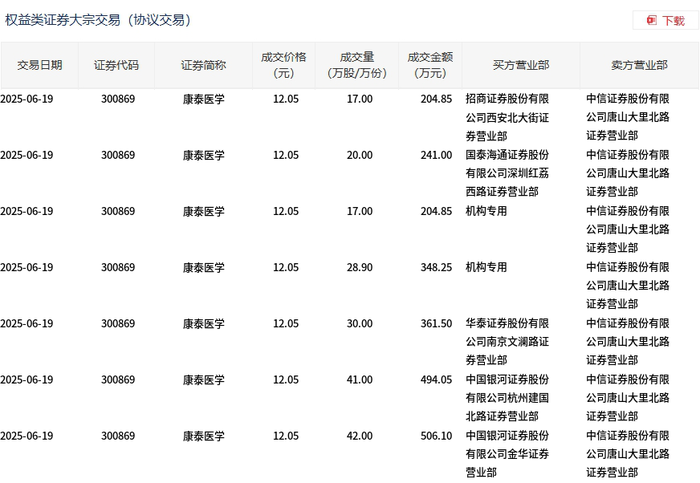Click the page title 权益类证券大宗交易(协议交易)
Viewport: 700px width, 483px height.
tap(98, 20)
